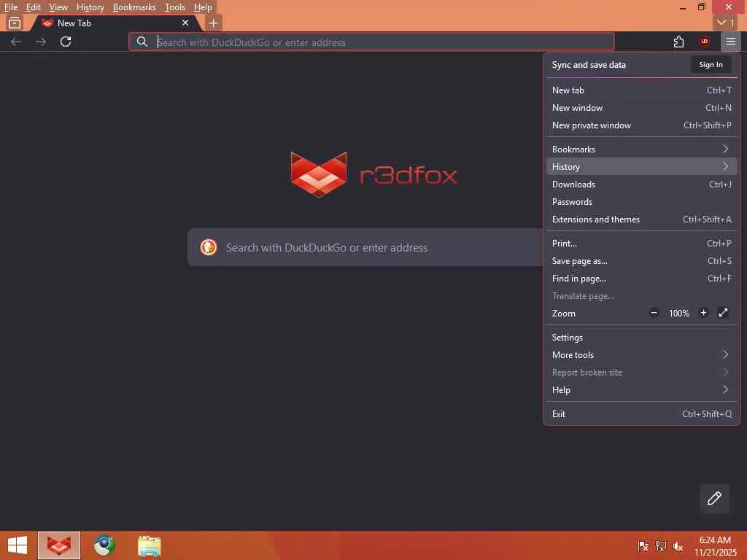The width and height of the screenshot is (747, 560).
Task: Open the Tools menu
Action: 175,7
